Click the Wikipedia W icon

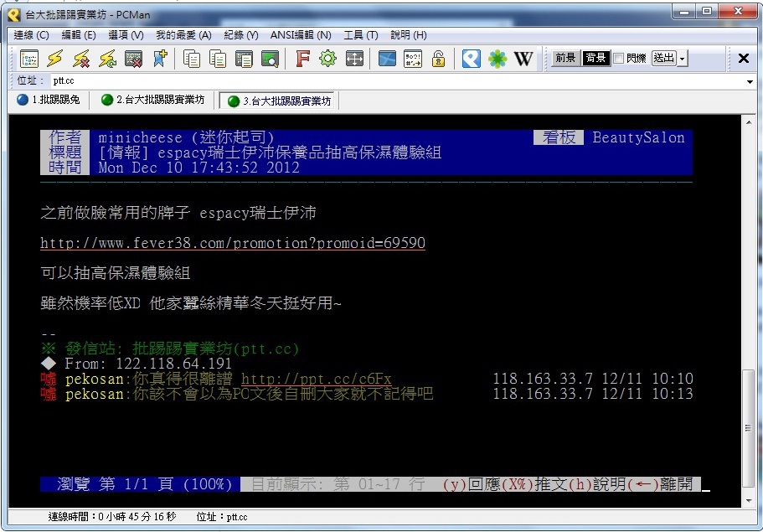click(x=523, y=59)
